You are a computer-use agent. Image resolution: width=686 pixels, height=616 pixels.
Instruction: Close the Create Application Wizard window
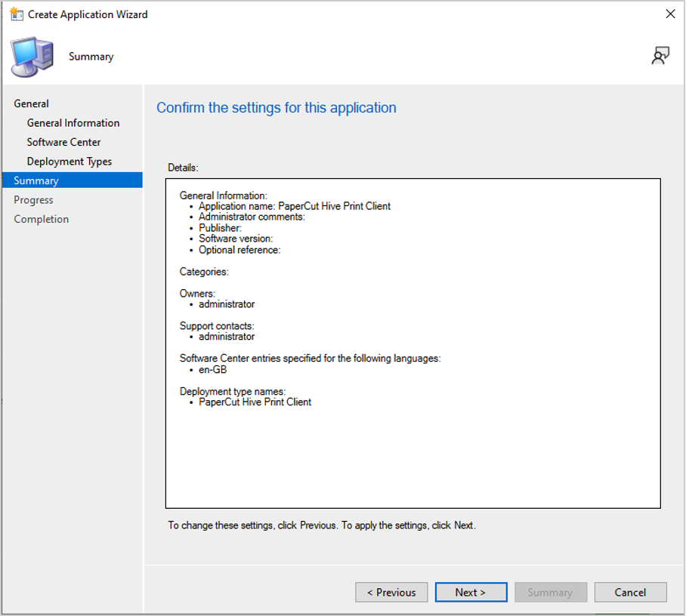[670, 14]
